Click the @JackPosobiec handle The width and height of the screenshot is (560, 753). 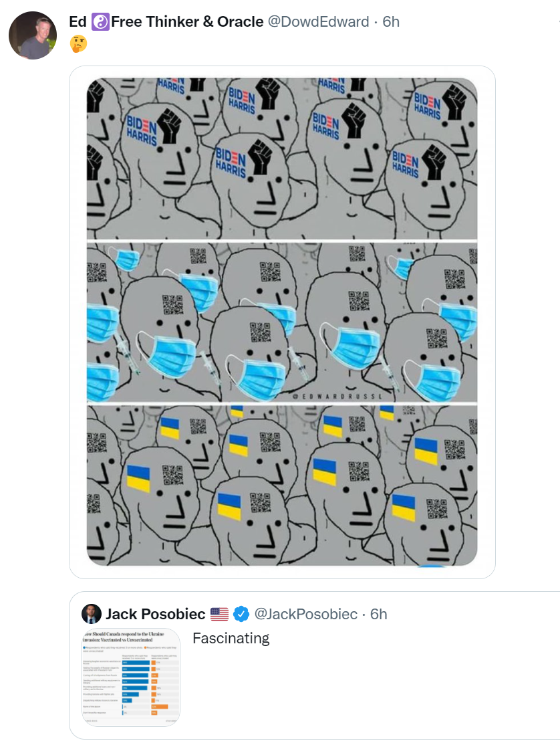click(306, 614)
